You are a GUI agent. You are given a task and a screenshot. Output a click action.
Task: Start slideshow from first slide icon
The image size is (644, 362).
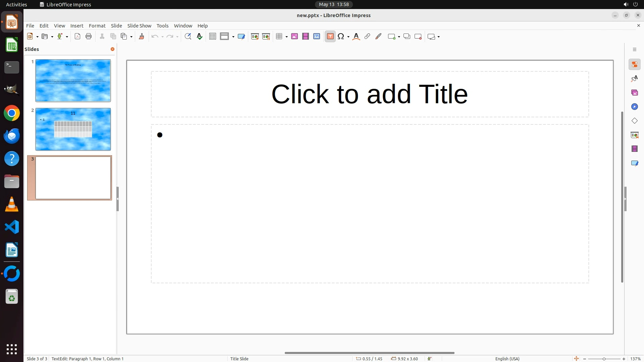coord(255,37)
